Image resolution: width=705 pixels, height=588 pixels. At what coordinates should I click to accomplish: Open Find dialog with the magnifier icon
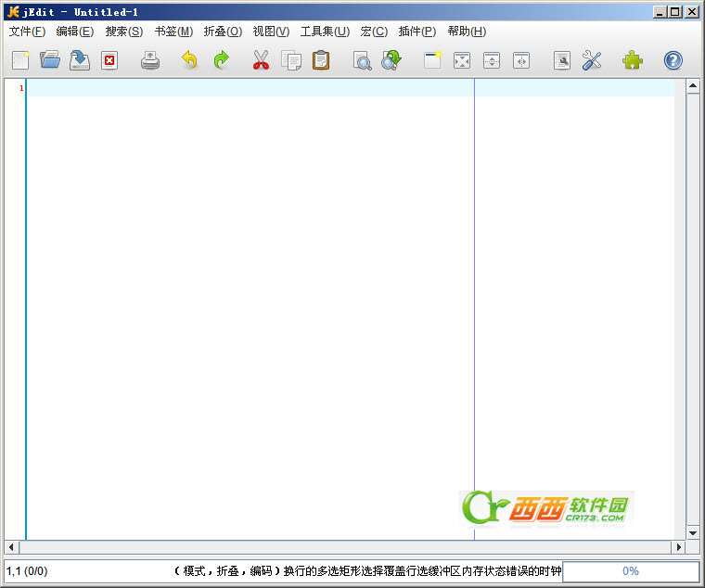coord(362,60)
